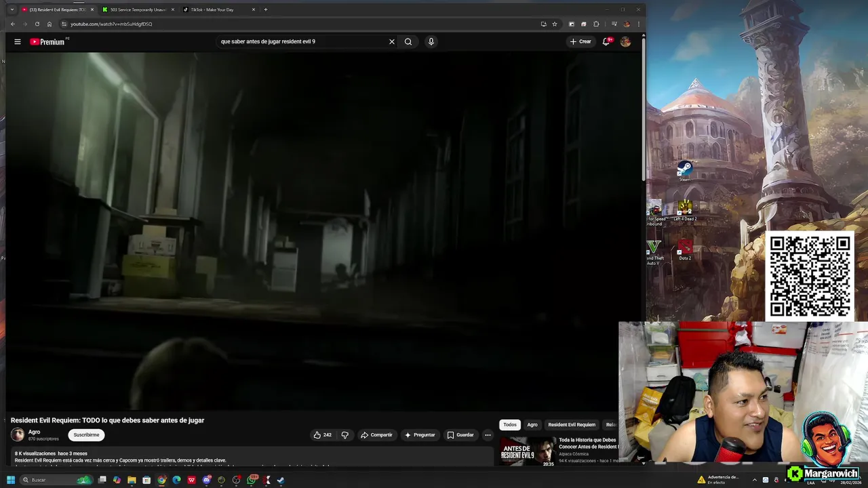Reload the current page
This screenshot has width=868, height=488.
pos(37,24)
